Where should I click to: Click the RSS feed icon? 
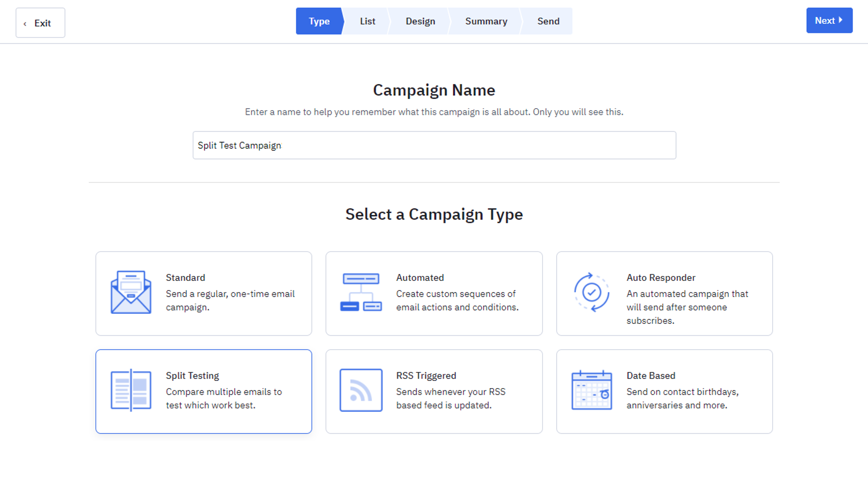[360, 390]
